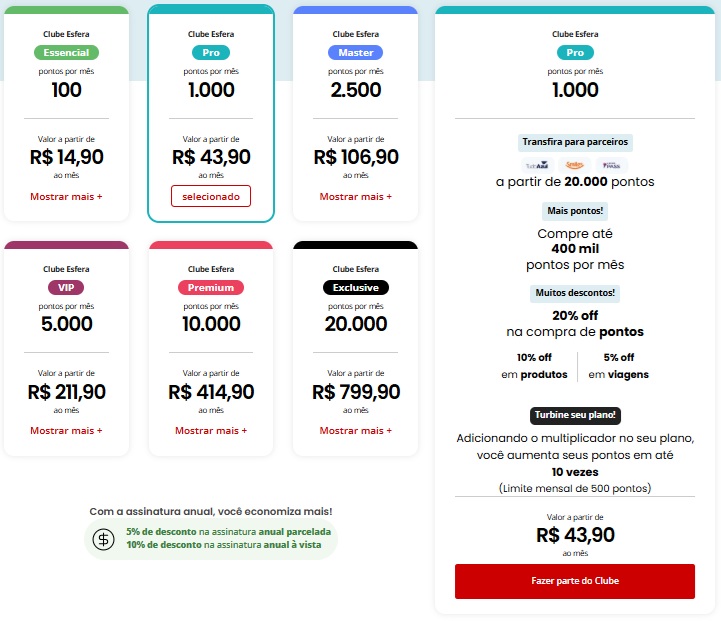This screenshot has width=721, height=621.
Task: Click the 'Transfira para parceiros' label
Action: [x=574, y=142]
